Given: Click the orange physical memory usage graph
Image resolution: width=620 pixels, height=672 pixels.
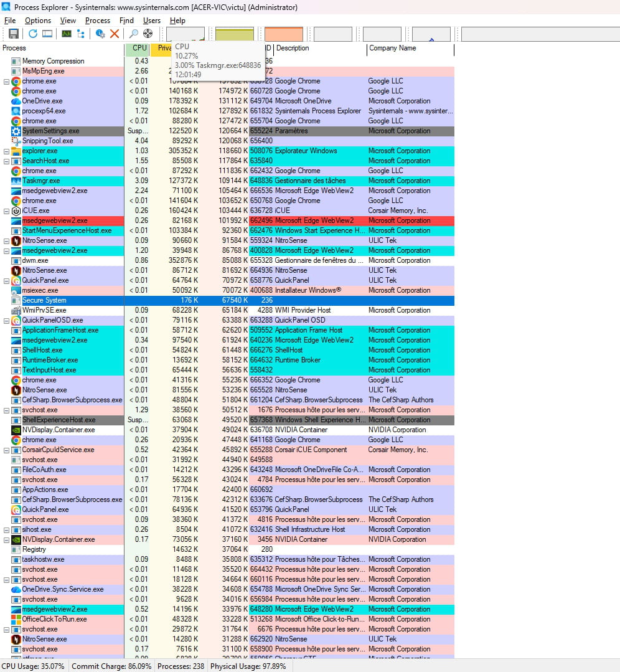Looking at the screenshot, I should click(x=284, y=34).
